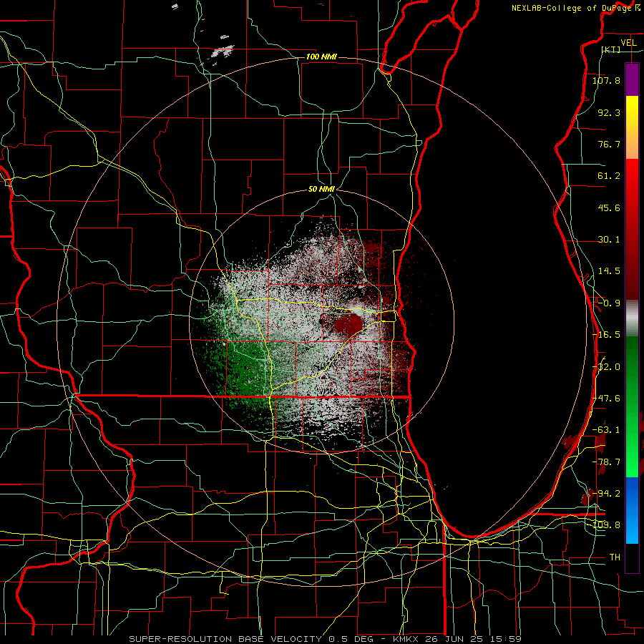The width and height of the screenshot is (644, 644).
Task: Click the gray radar echo patch at the top
Action: pyautogui.click(x=223, y=52)
